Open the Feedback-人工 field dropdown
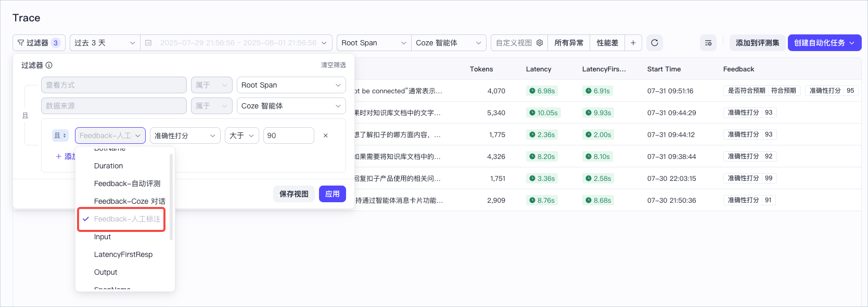Screen dimensions: 868x307 [x=110, y=136]
